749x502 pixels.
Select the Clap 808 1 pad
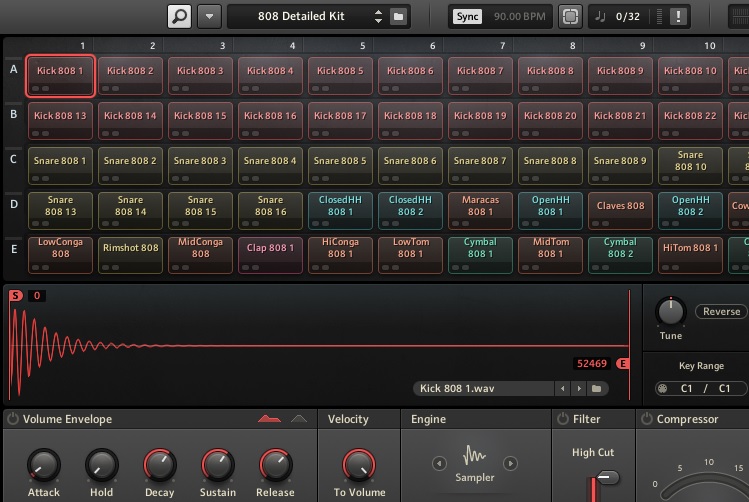pos(270,255)
